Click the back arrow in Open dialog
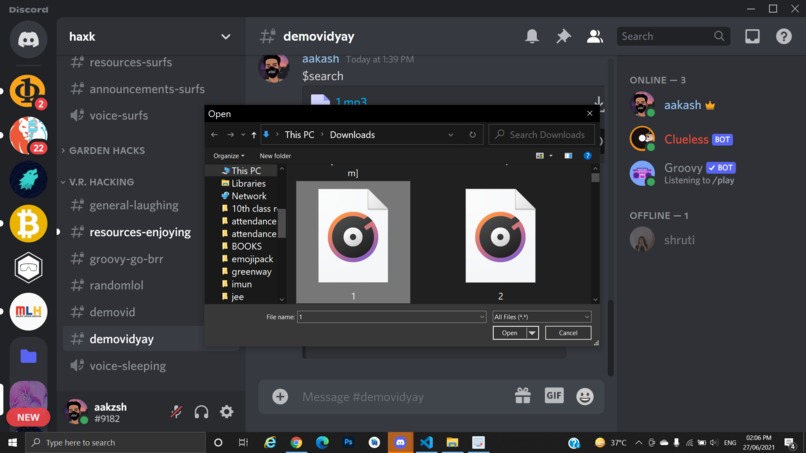The height and width of the screenshot is (453, 806). [214, 135]
